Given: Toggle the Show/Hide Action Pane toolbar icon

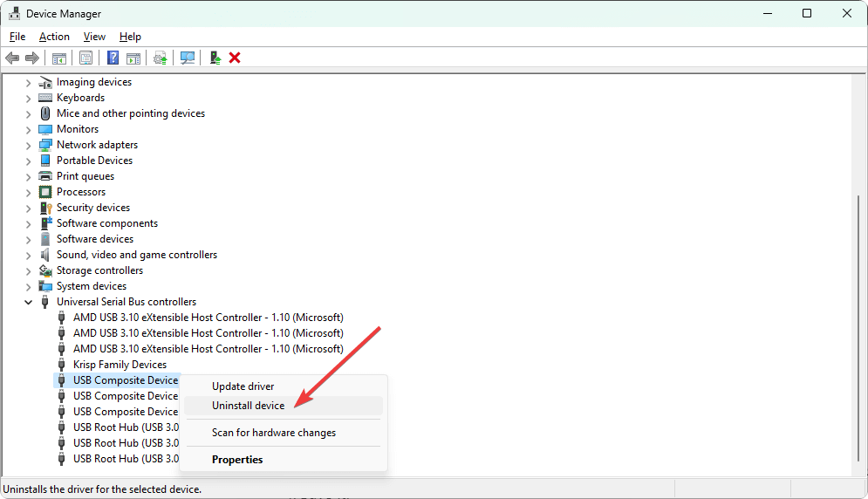Looking at the screenshot, I should (133, 58).
